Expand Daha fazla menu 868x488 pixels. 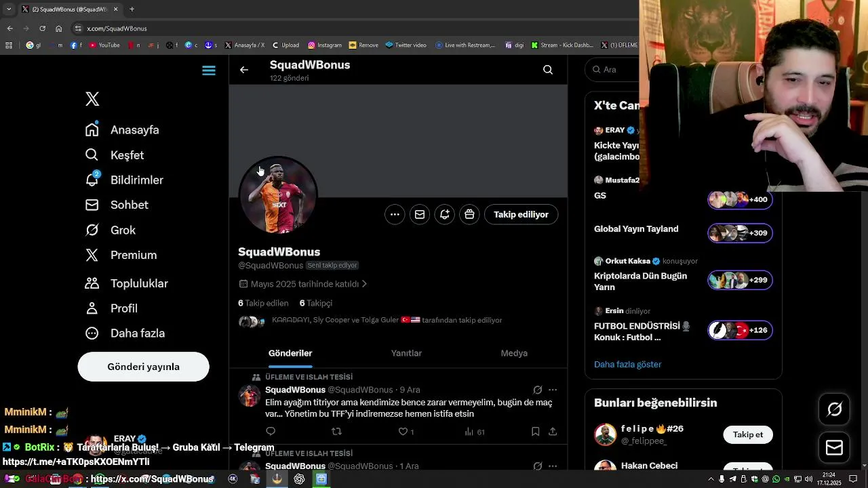[x=125, y=333]
